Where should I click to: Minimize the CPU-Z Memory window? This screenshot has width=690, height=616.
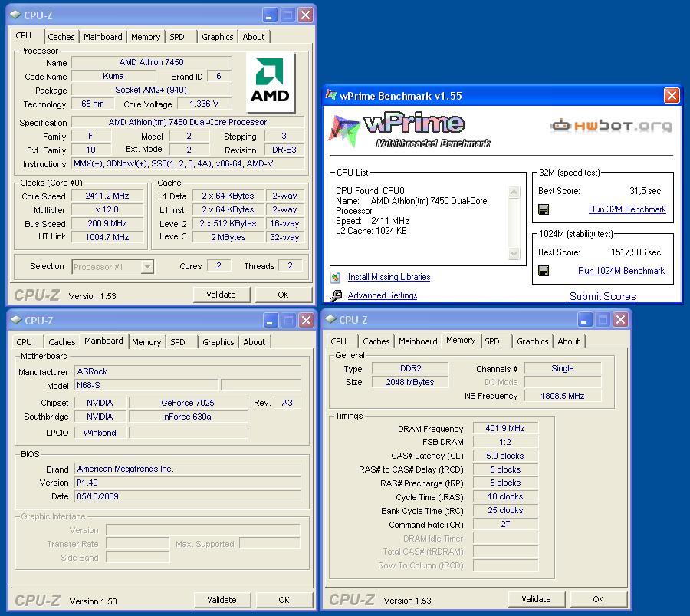[x=584, y=320]
